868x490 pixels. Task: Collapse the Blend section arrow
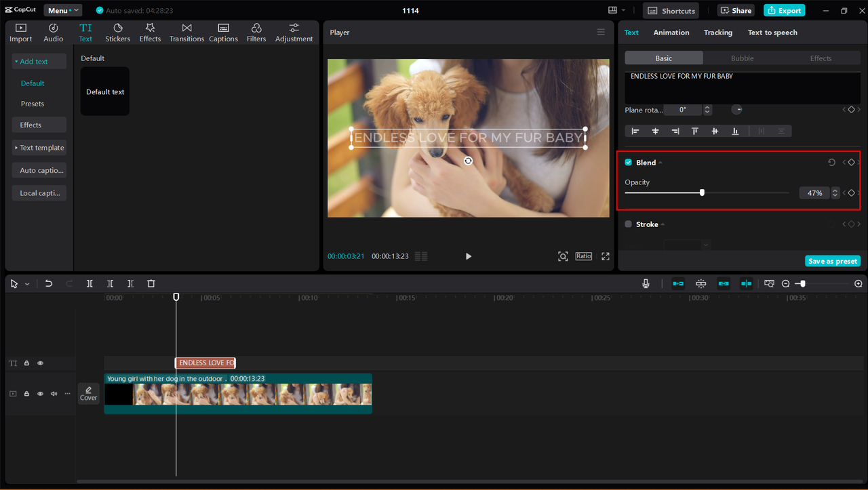pyautogui.click(x=660, y=163)
